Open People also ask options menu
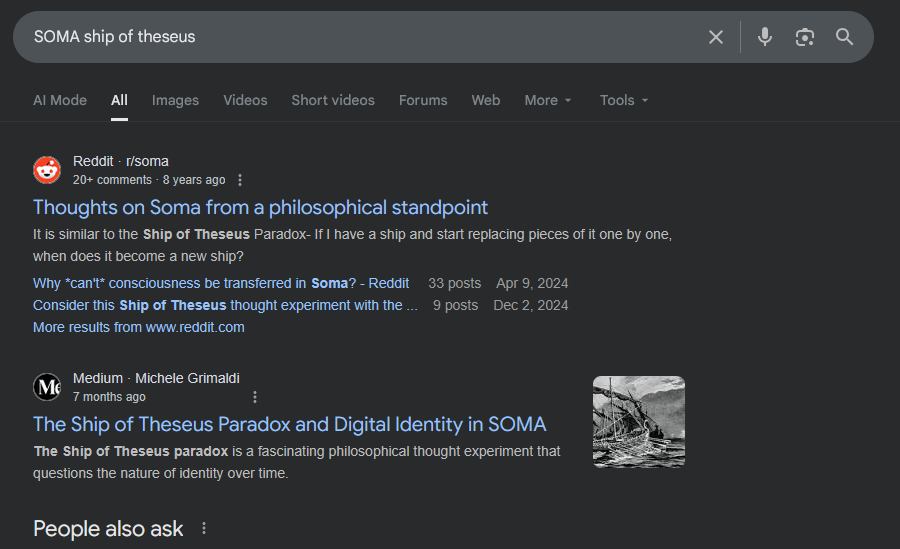The width and height of the screenshot is (900, 549). point(204,528)
